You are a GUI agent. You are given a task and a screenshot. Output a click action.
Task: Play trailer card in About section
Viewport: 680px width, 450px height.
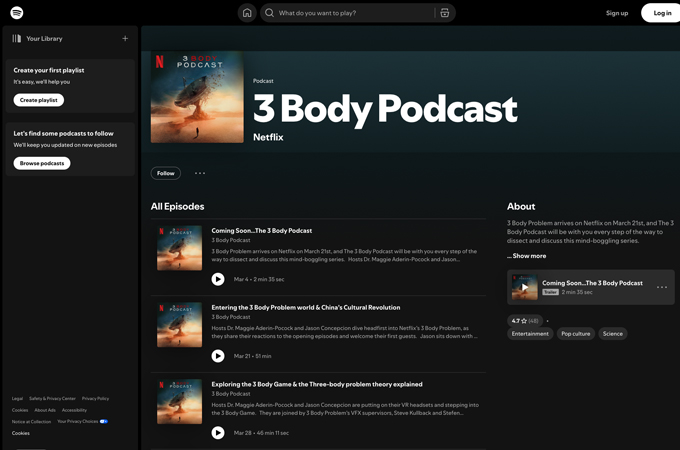(524, 287)
